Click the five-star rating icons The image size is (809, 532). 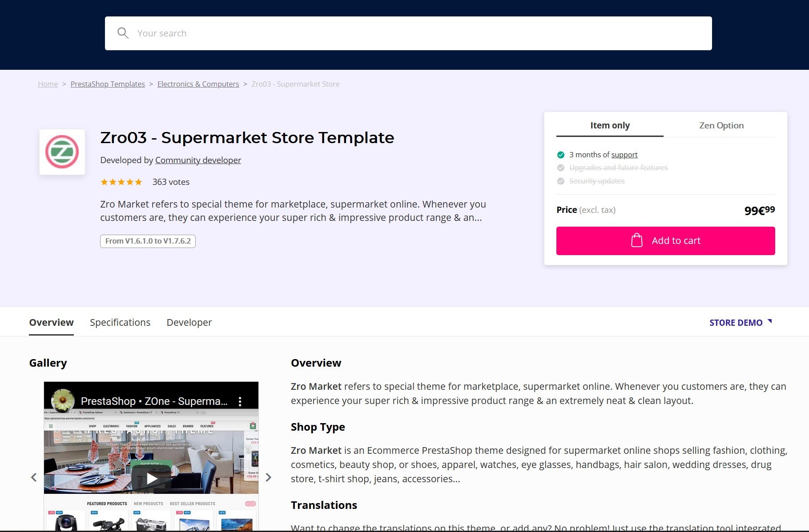(x=121, y=182)
